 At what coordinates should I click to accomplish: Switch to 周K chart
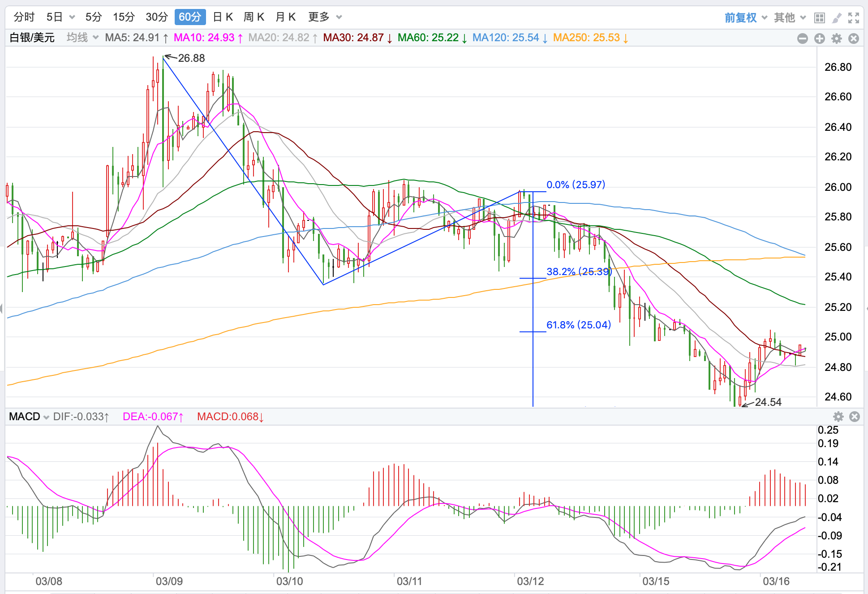click(x=254, y=17)
